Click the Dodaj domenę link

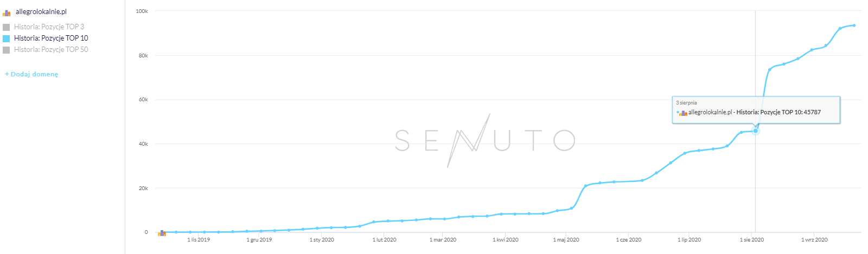tap(34, 74)
